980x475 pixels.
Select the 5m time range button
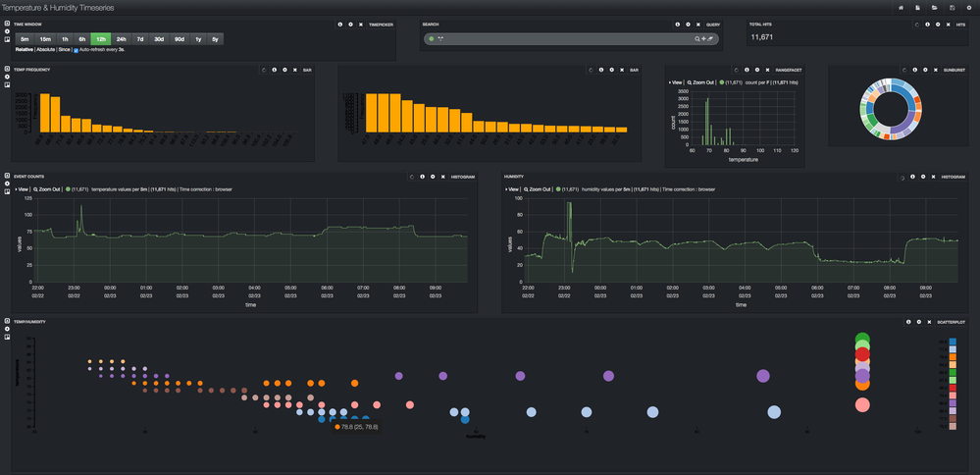point(25,38)
